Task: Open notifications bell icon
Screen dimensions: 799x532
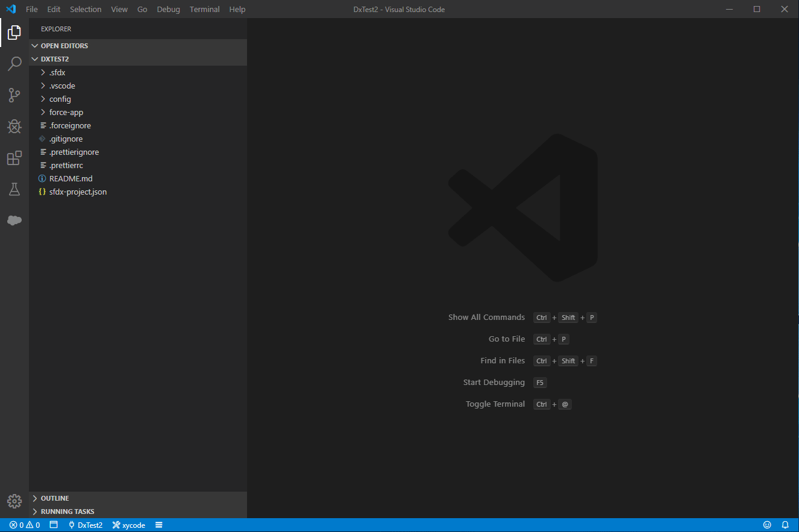Action: [785, 525]
